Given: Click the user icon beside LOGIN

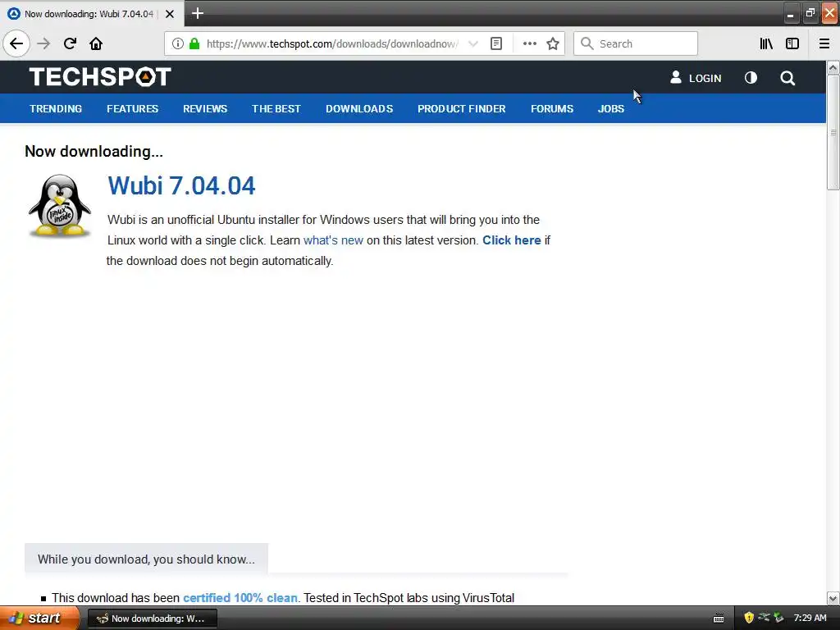Looking at the screenshot, I should click(x=676, y=78).
